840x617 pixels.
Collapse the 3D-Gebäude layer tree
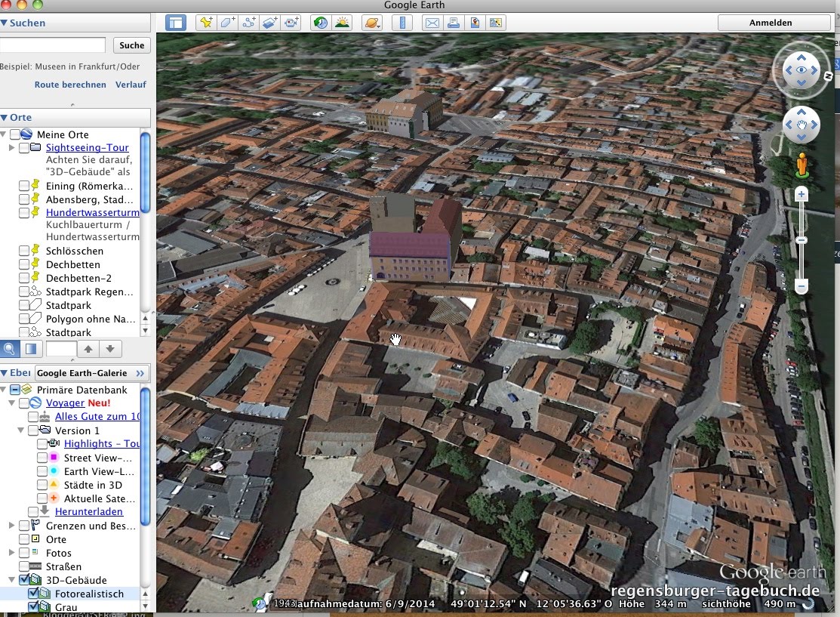[x=11, y=581]
